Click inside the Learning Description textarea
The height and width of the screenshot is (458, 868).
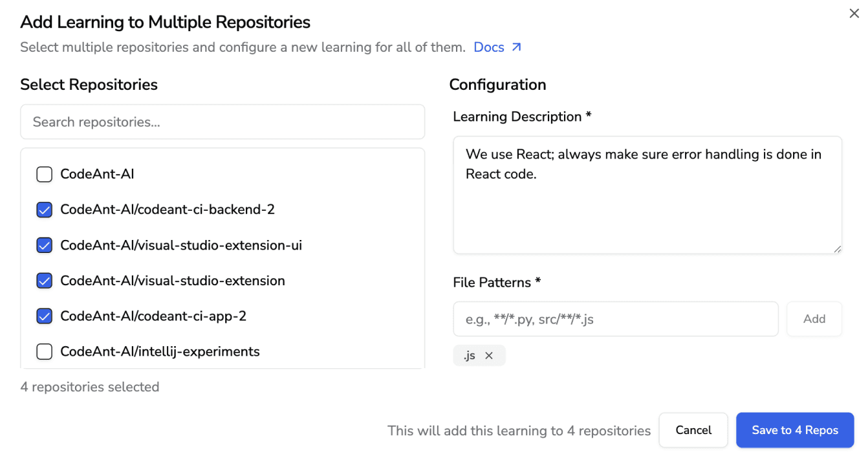coord(647,194)
